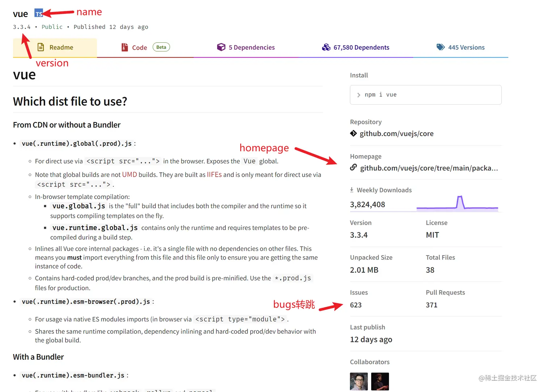The width and height of the screenshot is (547, 392).
Task: Click the IIFEs link in readme
Action: (x=214, y=174)
